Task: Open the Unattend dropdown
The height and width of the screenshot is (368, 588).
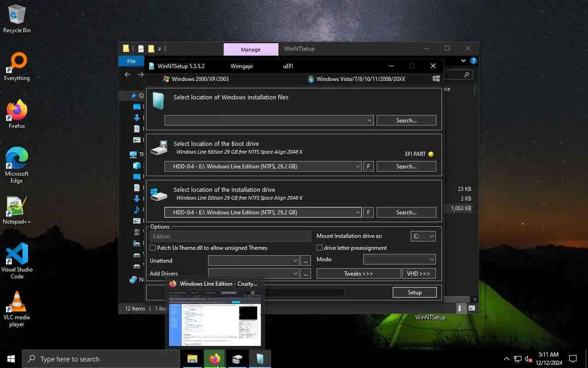Action: click(254, 261)
